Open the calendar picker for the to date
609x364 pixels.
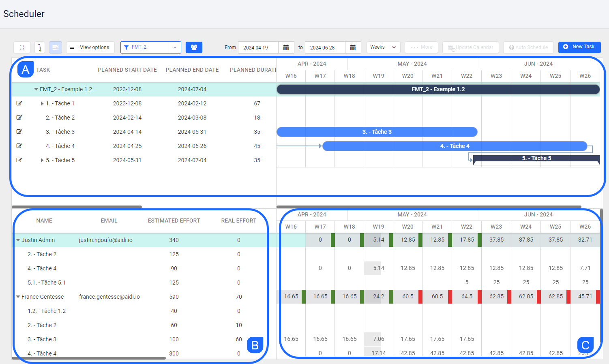pyautogui.click(x=353, y=47)
